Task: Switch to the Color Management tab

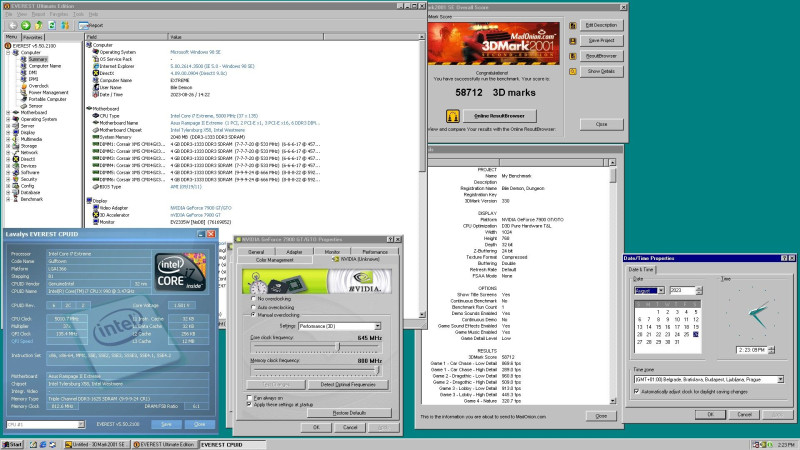Action: 274,260
